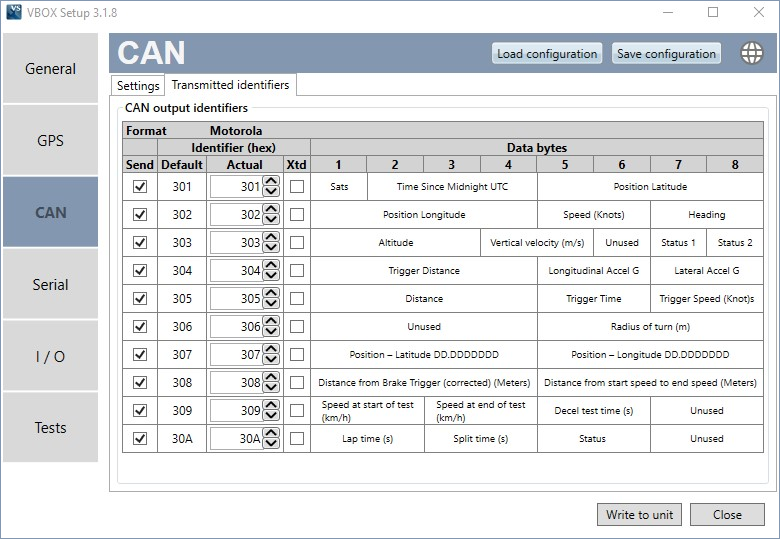Enable Xtd for identifier 308
This screenshot has width=780, height=539.
297,382
